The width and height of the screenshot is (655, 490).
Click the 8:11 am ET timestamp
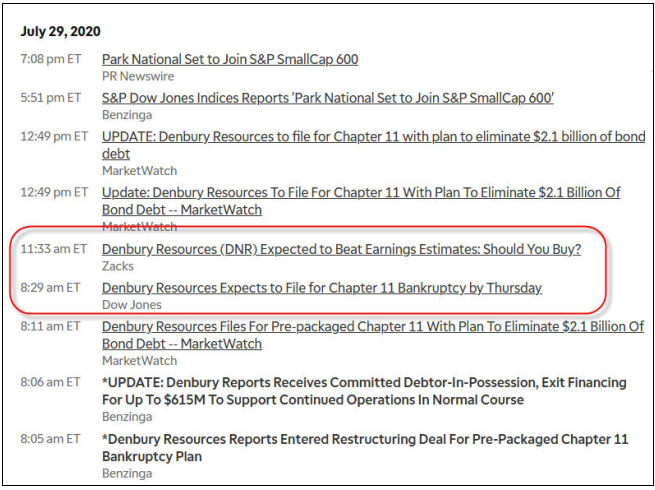pyautogui.click(x=50, y=326)
